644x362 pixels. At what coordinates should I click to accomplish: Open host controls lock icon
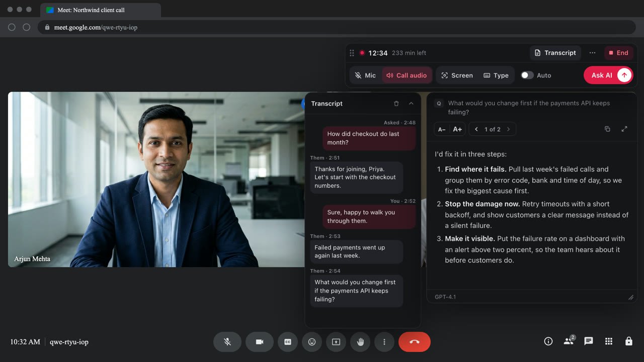[629, 341]
